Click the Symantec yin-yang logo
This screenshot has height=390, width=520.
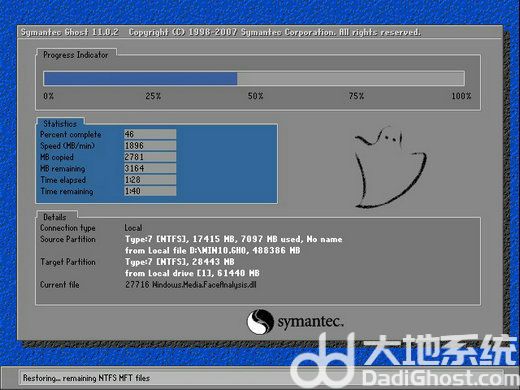[x=260, y=322]
